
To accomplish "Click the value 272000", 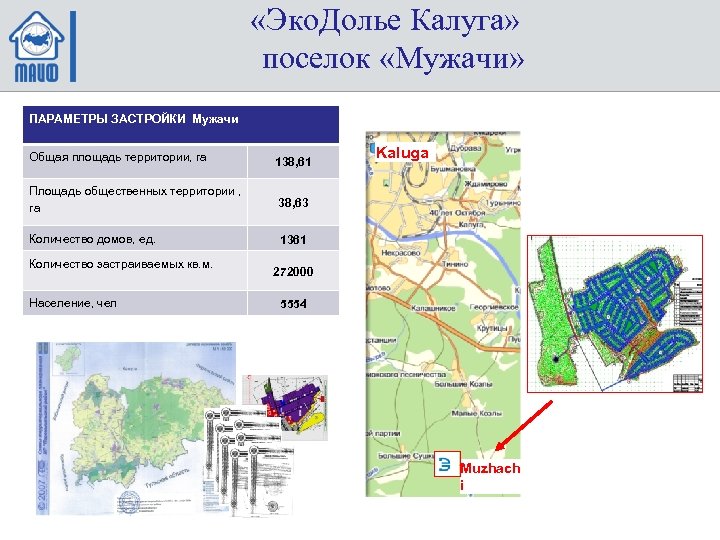I will [x=293, y=271].
